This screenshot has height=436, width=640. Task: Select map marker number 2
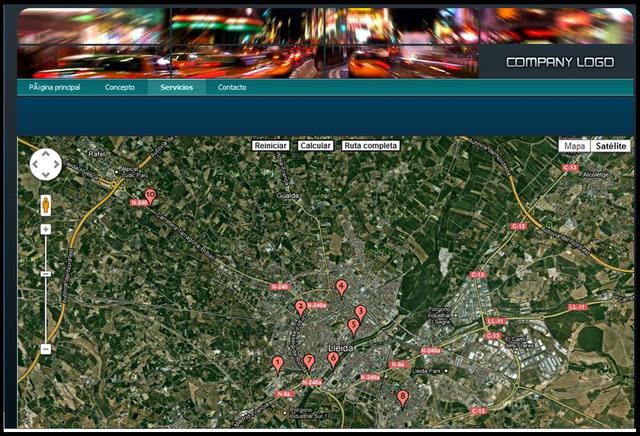pyautogui.click(x=300, y=308)
